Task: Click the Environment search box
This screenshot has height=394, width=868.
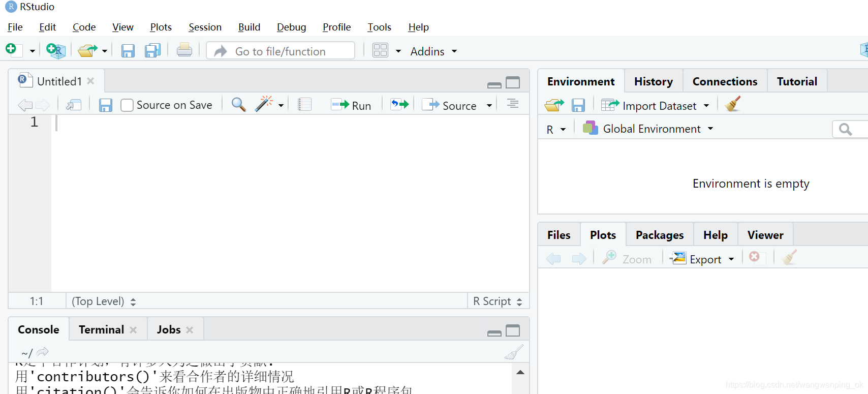Action: [851, 129]
